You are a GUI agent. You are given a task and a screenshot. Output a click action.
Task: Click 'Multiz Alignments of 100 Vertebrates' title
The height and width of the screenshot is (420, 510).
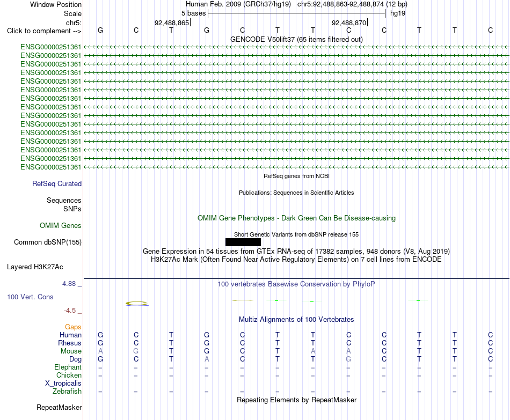click(x=296, y=320)
